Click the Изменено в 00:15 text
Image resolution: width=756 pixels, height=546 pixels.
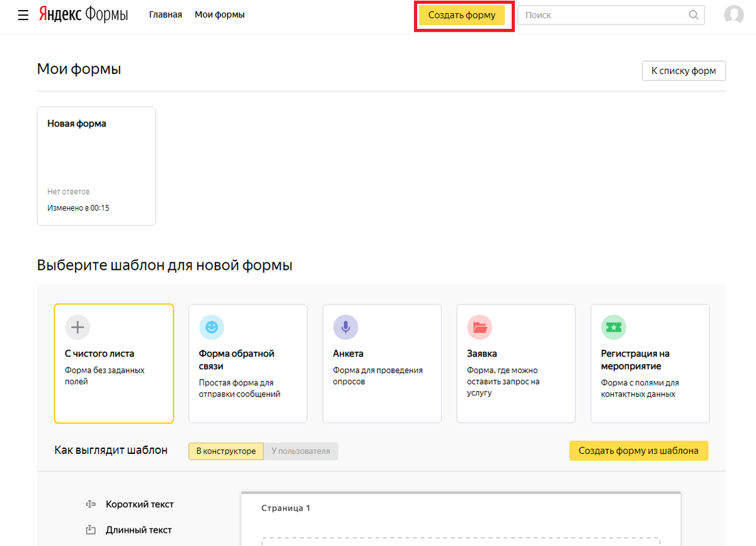[x=78, y=207]
